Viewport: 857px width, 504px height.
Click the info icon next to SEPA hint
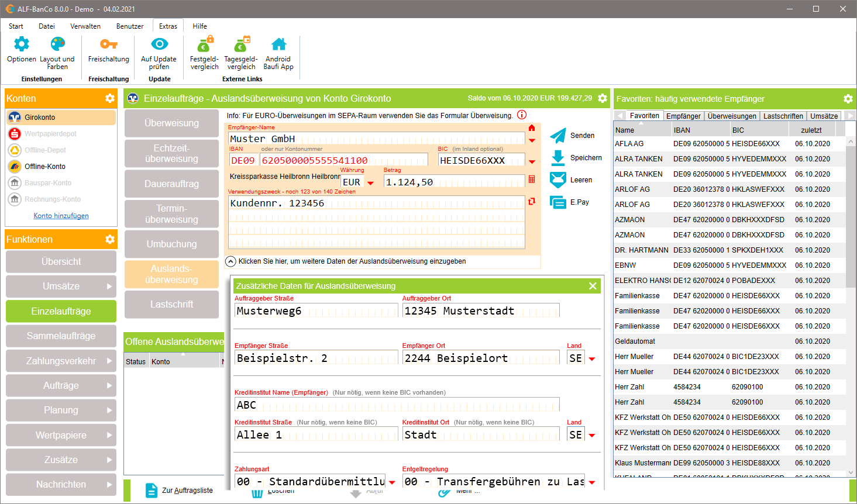tap(522, 115)
